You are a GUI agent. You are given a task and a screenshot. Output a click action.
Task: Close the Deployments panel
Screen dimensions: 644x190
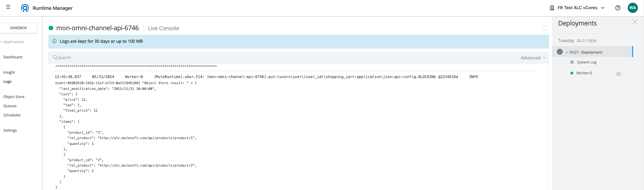[634, 22]
